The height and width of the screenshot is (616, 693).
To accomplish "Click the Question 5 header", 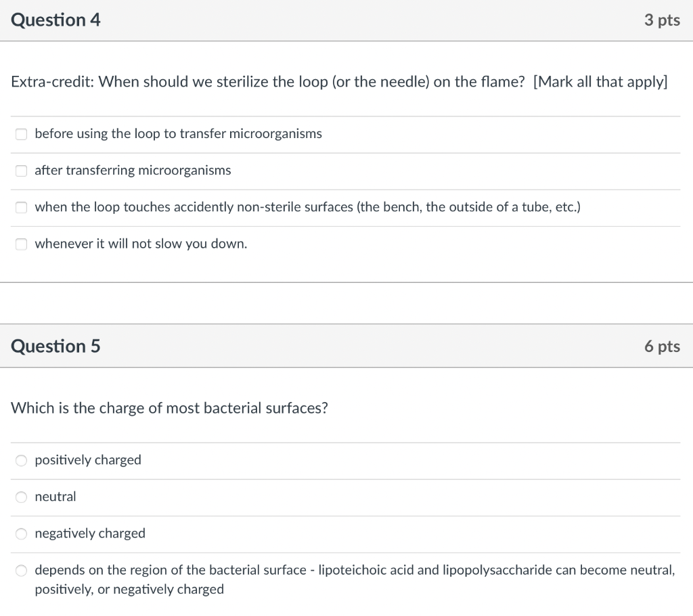I will (55, 346).
